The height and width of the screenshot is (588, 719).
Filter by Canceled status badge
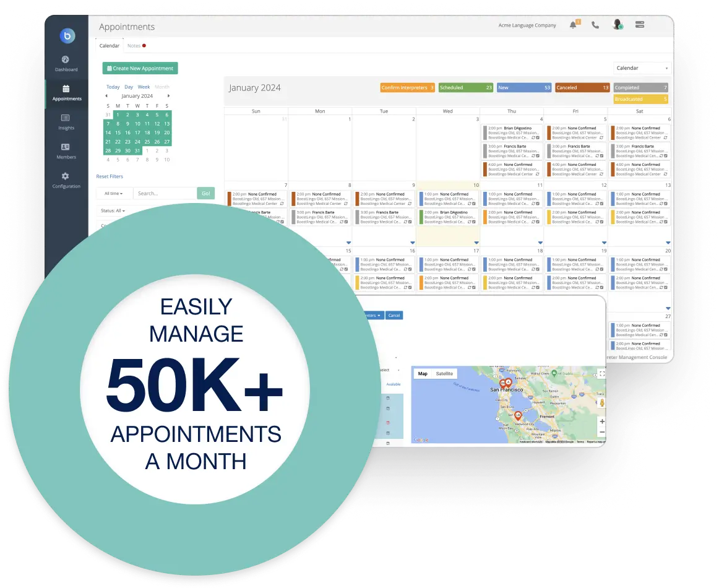582,88
